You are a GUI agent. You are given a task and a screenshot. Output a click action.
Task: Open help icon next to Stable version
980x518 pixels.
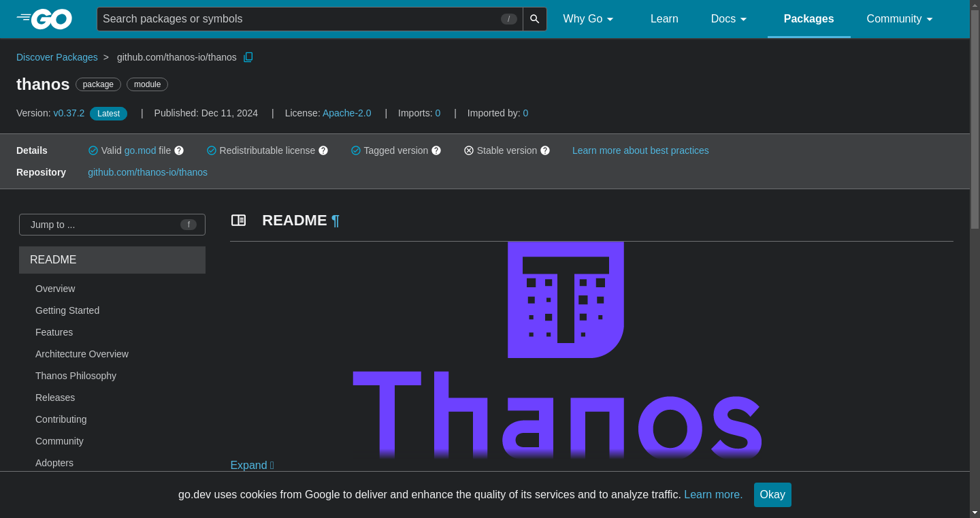545,150
